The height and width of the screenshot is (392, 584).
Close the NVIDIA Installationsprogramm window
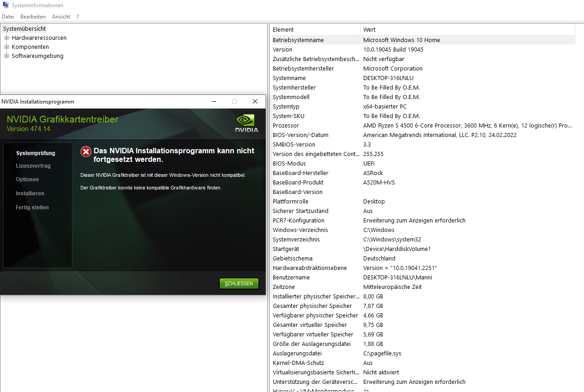[x=255, y=101]
